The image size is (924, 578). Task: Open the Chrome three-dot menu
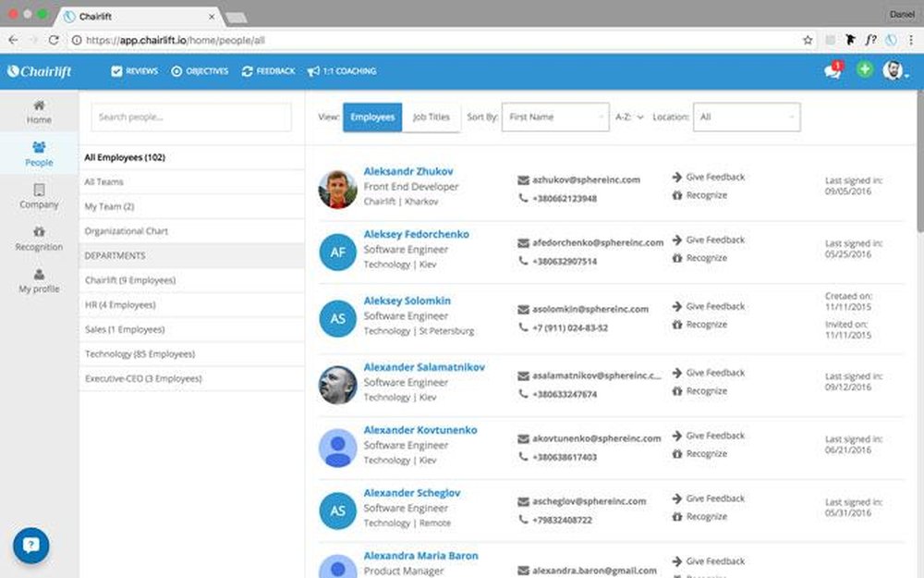point(911,40)
